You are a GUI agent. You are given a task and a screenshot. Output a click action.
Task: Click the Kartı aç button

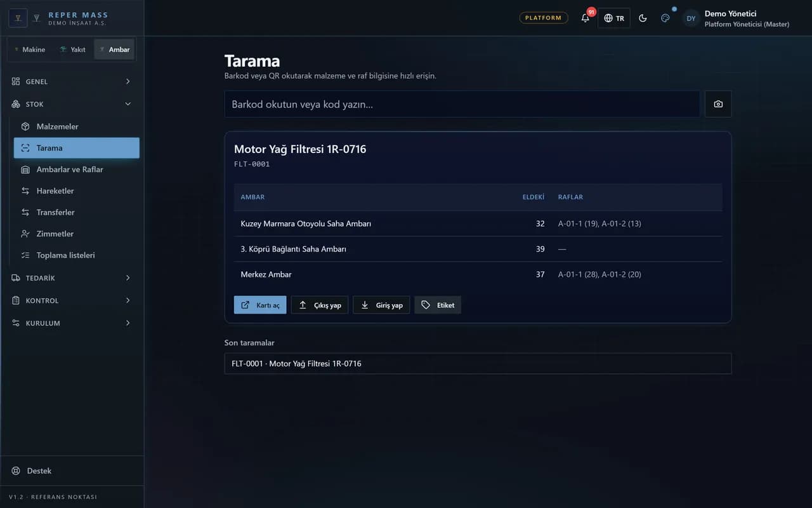tap(260, 305)
